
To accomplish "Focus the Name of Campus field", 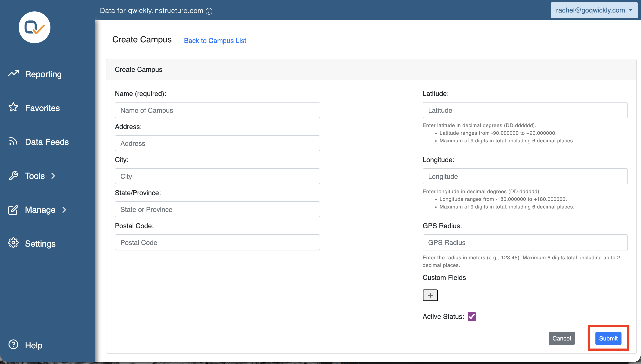I will point(217,110).
